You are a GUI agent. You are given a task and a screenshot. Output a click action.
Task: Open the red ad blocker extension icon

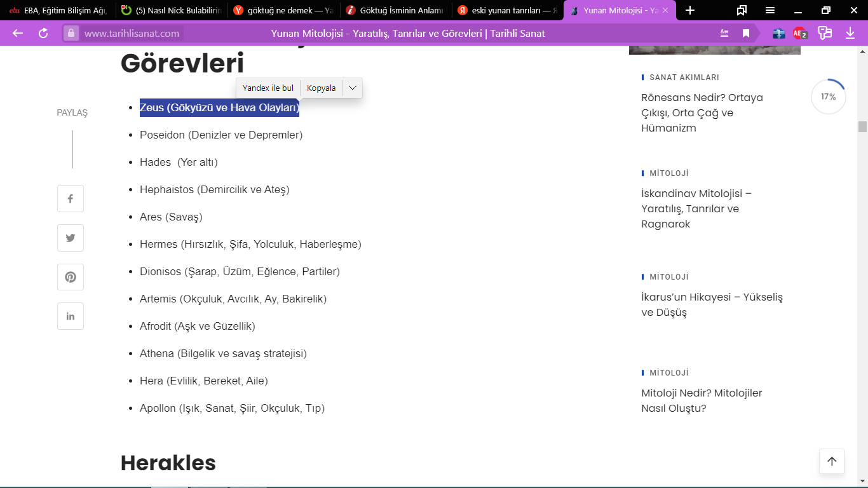pos(800,33)
